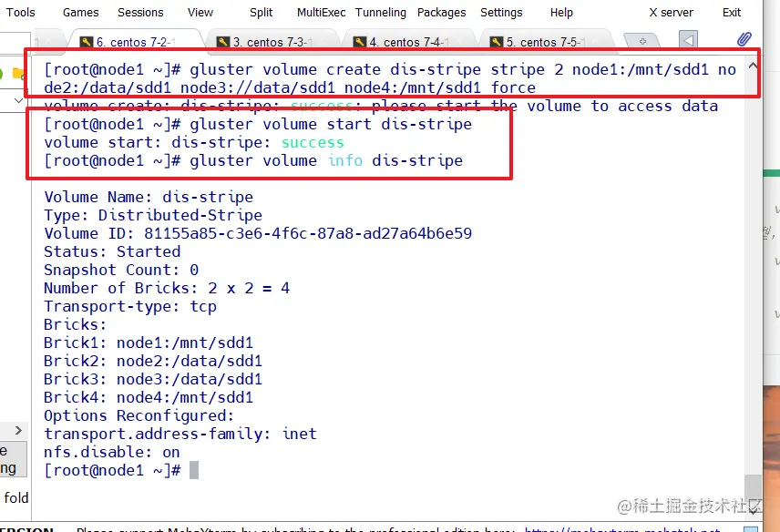Open the Sessions menu
Viewport: 780px width, 532px height.
tap(140, 13)
